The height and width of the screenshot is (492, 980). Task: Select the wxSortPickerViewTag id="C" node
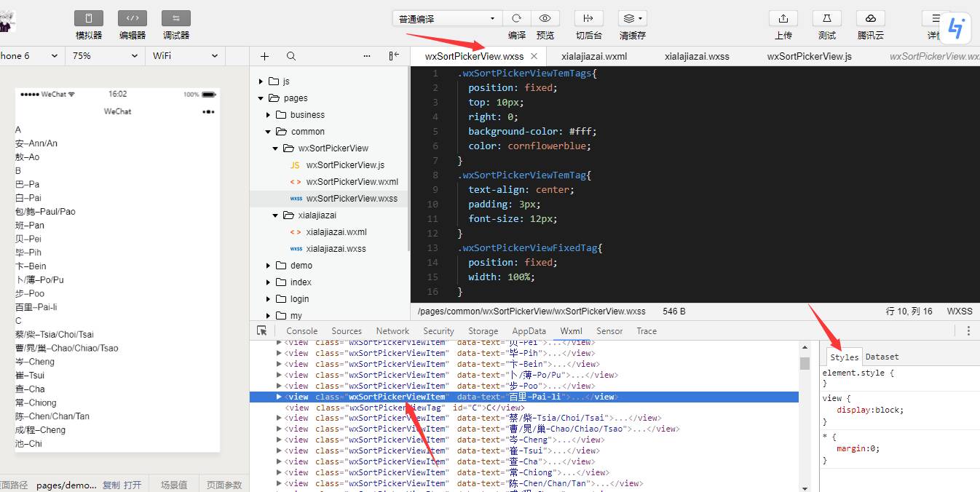pyautogui.click(x=403, y=408)
